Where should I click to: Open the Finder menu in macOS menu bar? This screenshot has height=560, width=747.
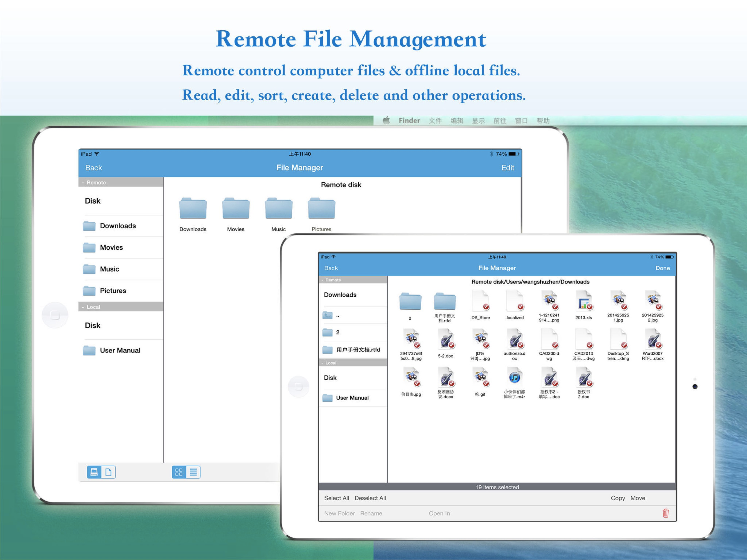tap(409, 121)
